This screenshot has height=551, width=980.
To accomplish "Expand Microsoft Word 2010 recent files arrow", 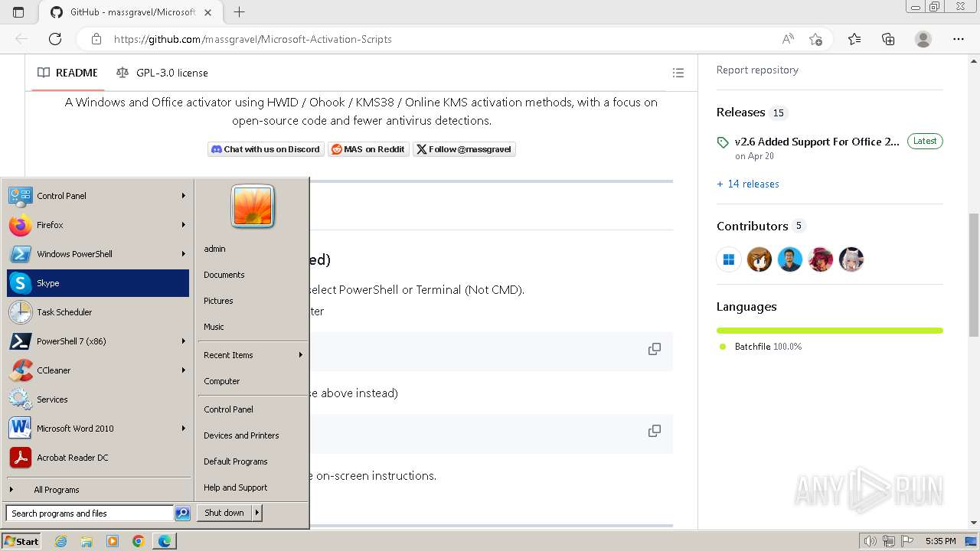I will pos(184,429).
